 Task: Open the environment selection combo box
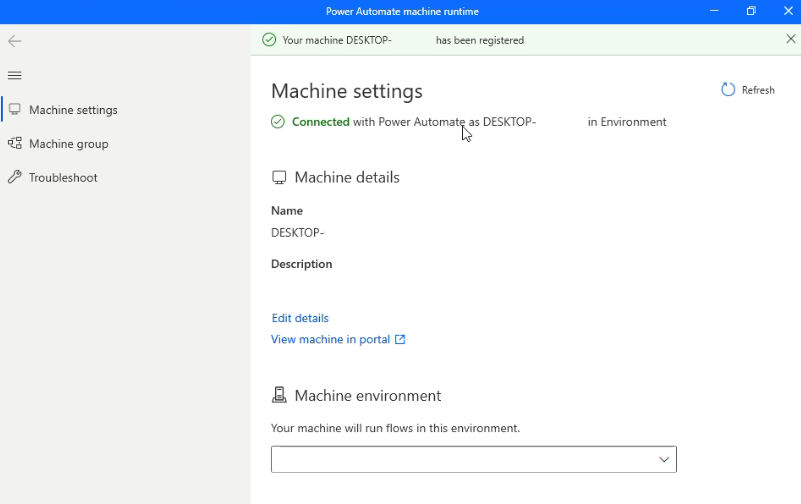(474, 460)
